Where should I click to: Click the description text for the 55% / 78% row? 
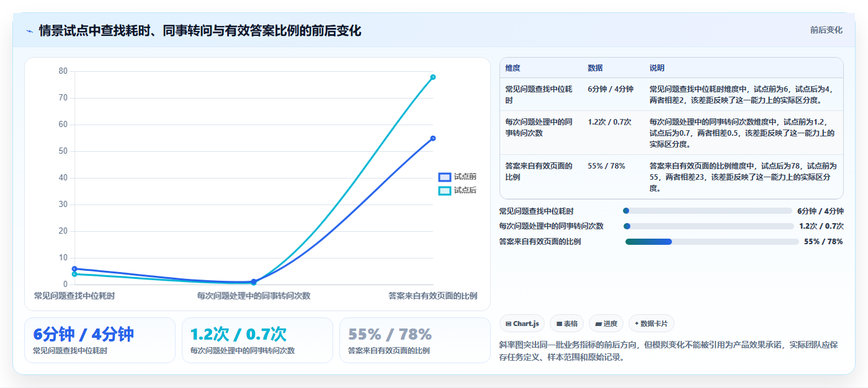pyautogui.click(x=743, y=177)
